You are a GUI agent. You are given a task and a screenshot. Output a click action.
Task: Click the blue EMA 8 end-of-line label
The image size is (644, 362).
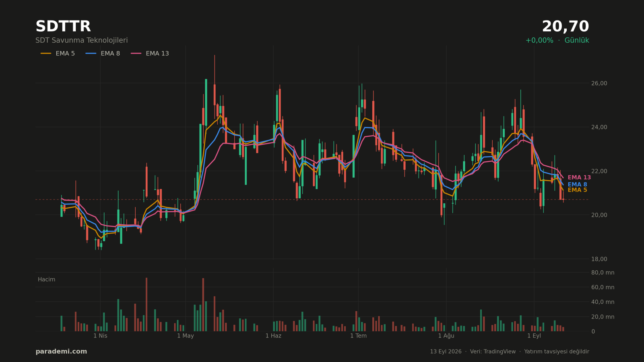tap(577, 185)
